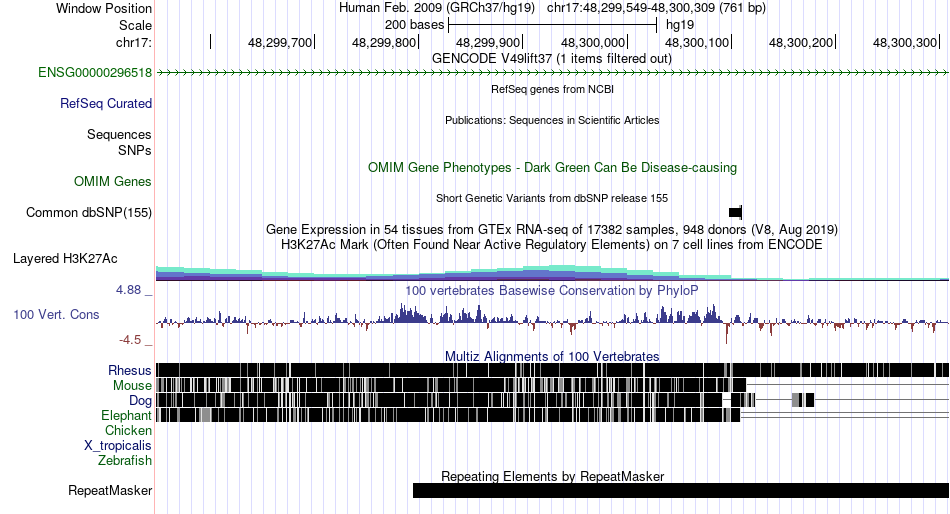Click the 48,299,900 ruler position

coord(488,42)
